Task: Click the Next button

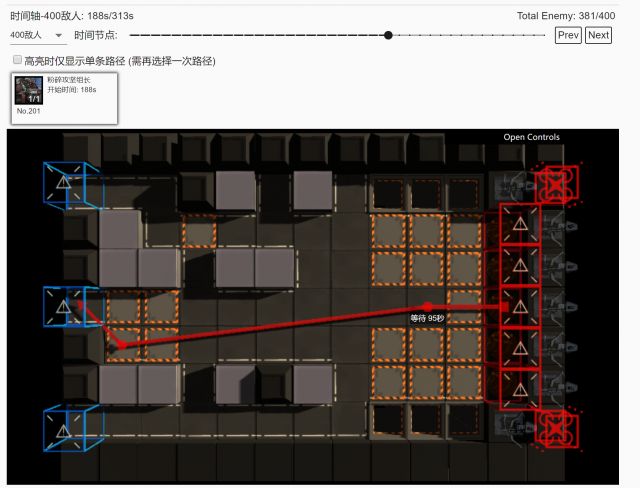Action: 598,35
